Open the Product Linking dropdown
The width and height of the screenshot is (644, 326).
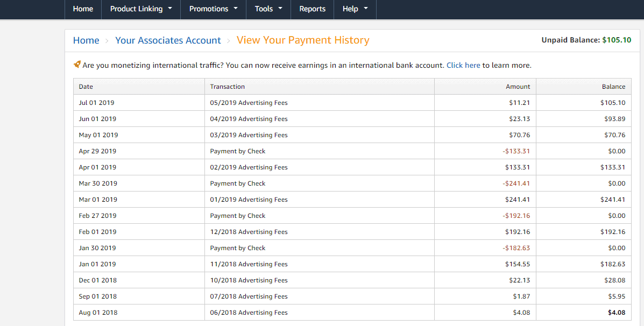pyautogui.click(x=136, y=9)
